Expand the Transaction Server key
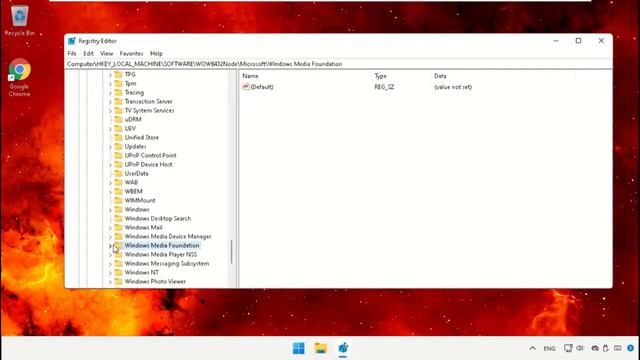Screen dimensions: 640x360 pos(110,102)
